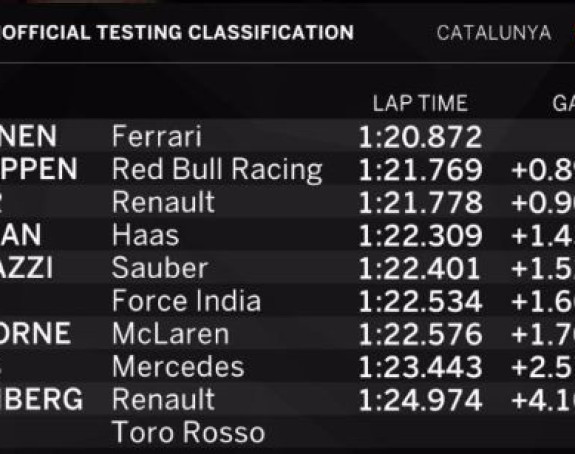The image size is (575, 454).
Task: Select the Catalunya circuit label
Action: [494, 33]
